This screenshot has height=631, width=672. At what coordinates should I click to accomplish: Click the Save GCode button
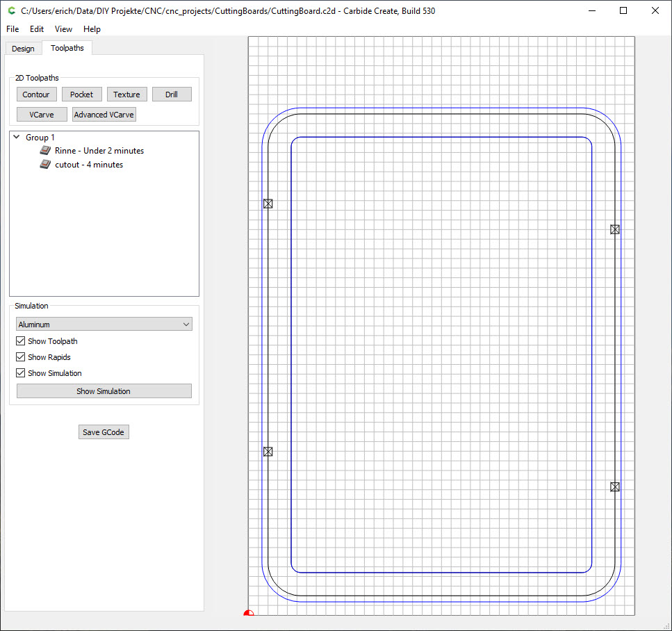pyautogui.click(x=104, y=432)
